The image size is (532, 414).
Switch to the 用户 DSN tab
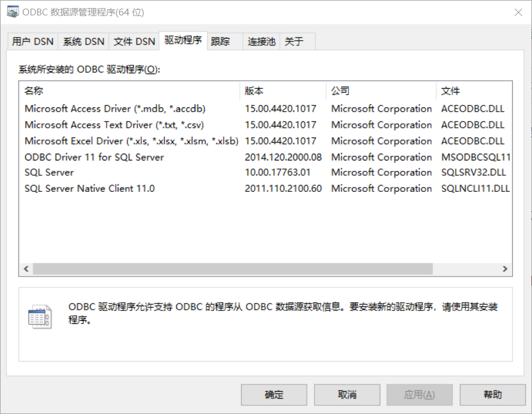[x=33, y=41]
